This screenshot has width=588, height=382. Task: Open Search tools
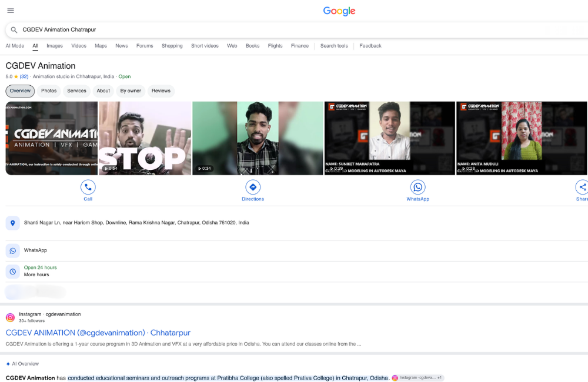pos(334,46)
